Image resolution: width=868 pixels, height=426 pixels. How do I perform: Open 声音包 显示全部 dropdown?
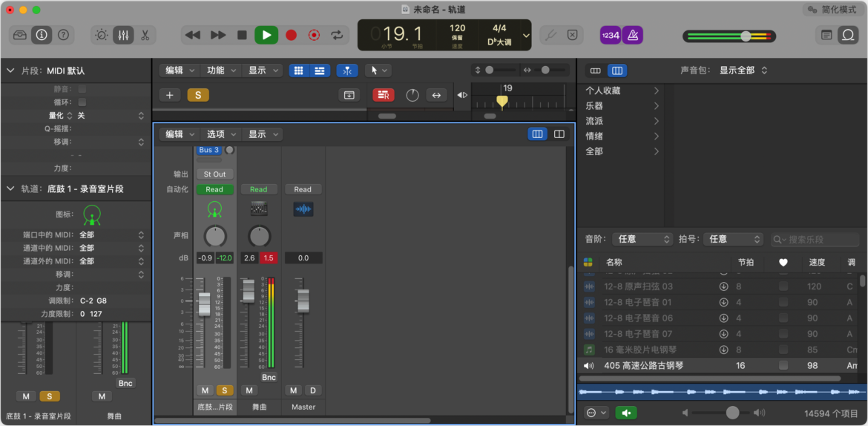(742, 71)
